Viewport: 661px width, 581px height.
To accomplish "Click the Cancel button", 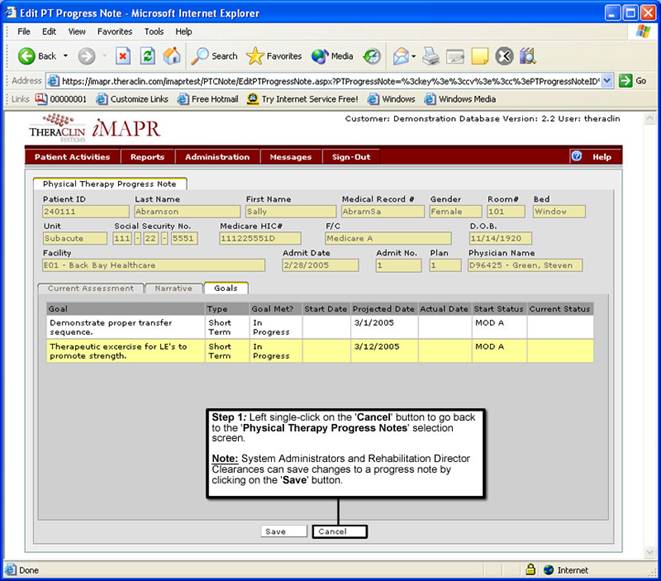I will (x=339, y=532).
